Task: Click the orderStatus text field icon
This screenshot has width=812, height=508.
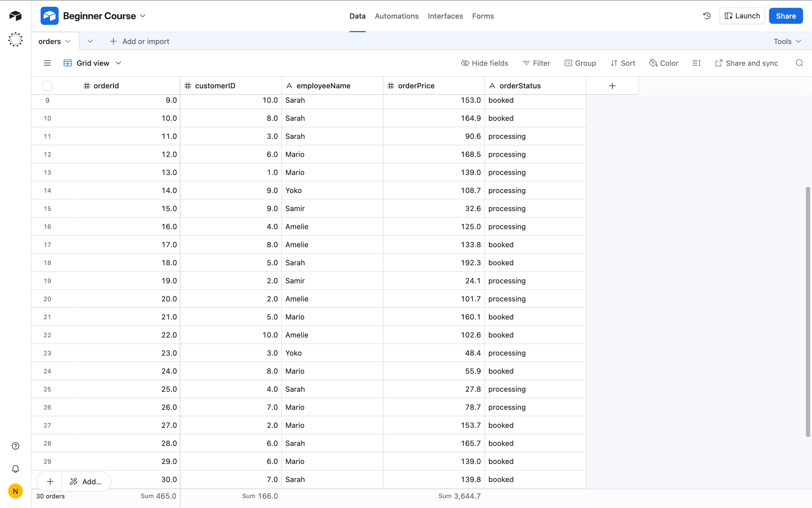Action: point(492,86)
